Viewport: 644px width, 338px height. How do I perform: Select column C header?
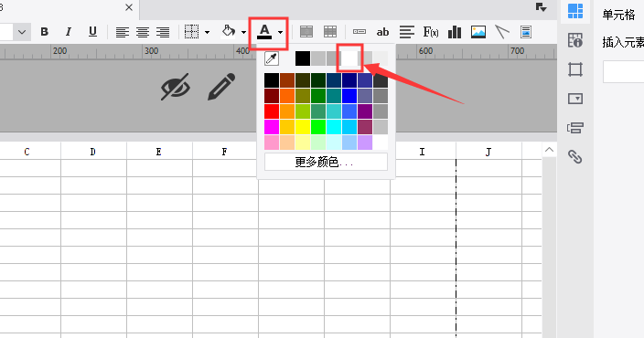[27, 152]
